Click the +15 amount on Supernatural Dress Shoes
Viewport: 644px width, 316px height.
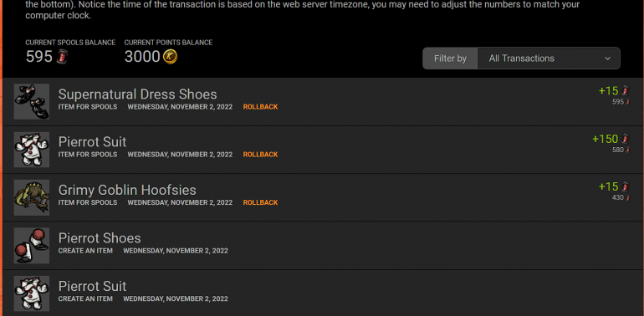pos(609,91)
